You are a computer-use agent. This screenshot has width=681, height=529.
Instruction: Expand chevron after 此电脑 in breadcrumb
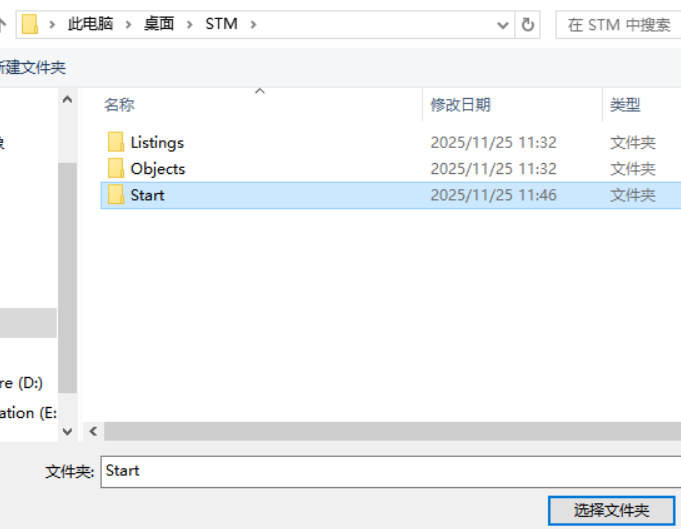tap(128, 24)
